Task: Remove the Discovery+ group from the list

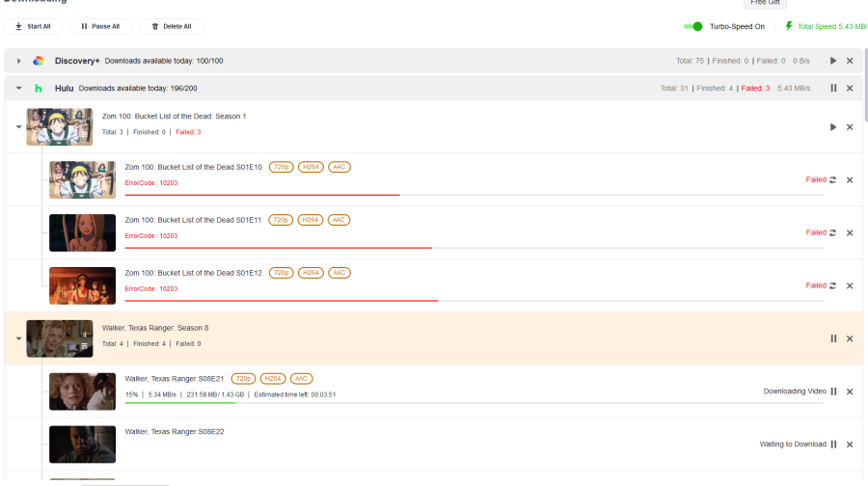Action: coord(850,61)
